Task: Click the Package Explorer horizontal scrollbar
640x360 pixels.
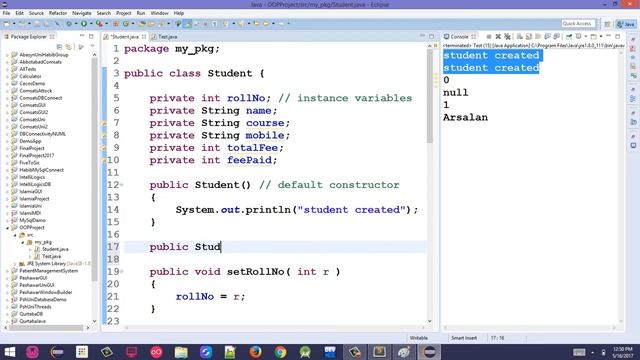Action: click(47, 327)
